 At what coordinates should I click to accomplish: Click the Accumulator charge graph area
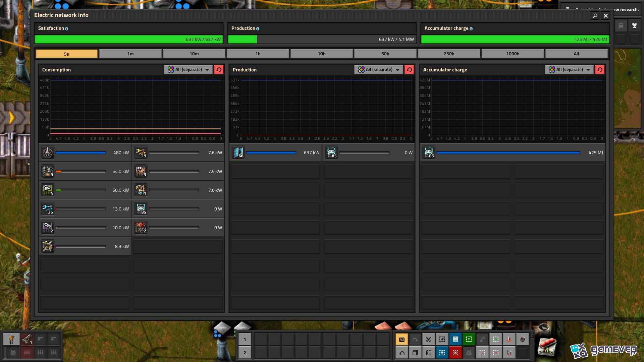[x=513, y=109]
